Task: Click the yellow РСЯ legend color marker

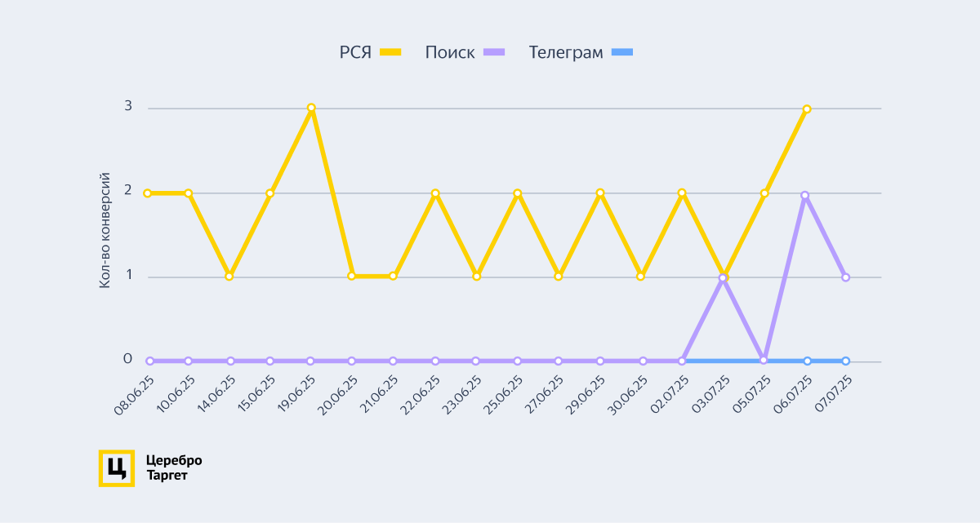Action: click(391, 52)
